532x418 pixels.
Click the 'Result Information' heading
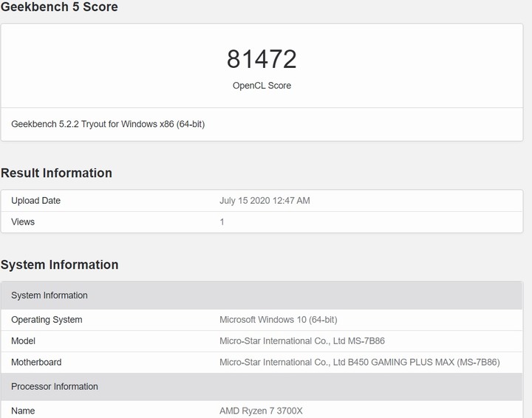(56, 173)
